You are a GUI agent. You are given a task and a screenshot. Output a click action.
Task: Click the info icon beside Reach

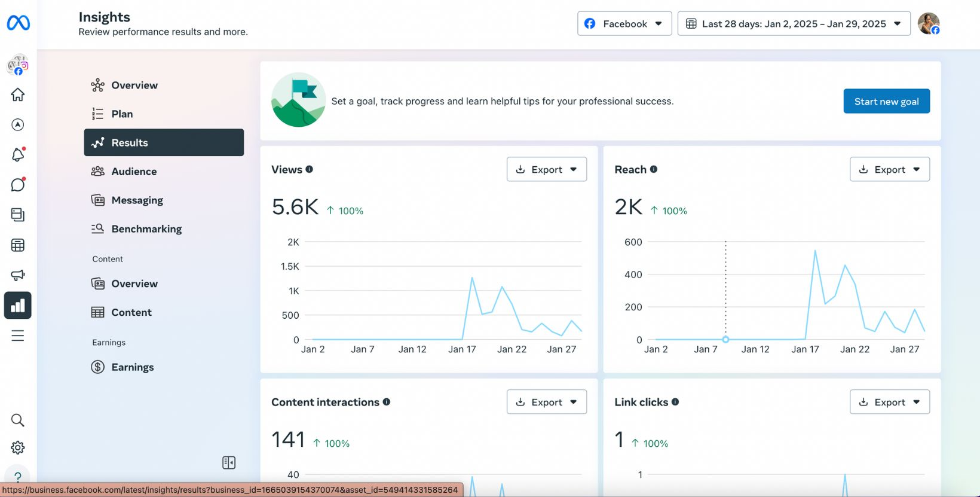point(654,169)
